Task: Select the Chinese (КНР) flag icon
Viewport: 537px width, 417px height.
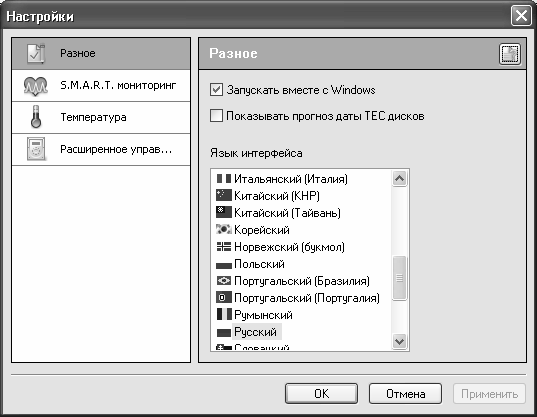Action: pos(224,195)
